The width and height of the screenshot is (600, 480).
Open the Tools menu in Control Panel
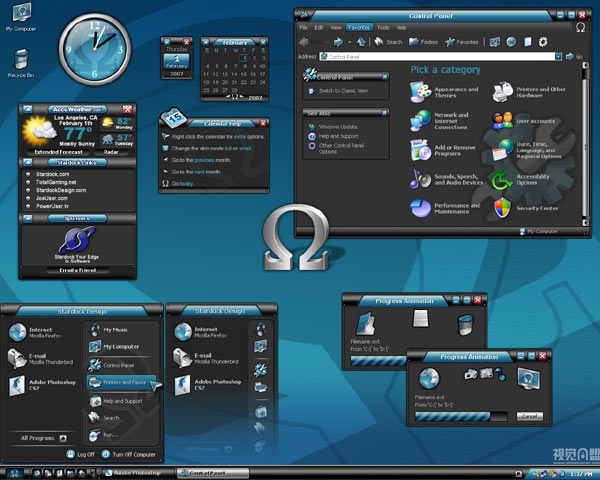click(x=383, y=28)
